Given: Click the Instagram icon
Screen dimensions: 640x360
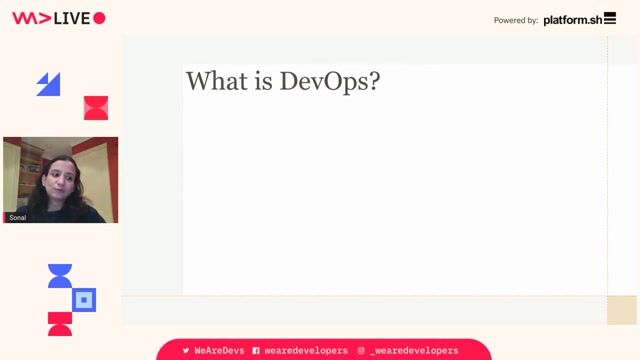Looking at the screenshot, I should [361, 351].
